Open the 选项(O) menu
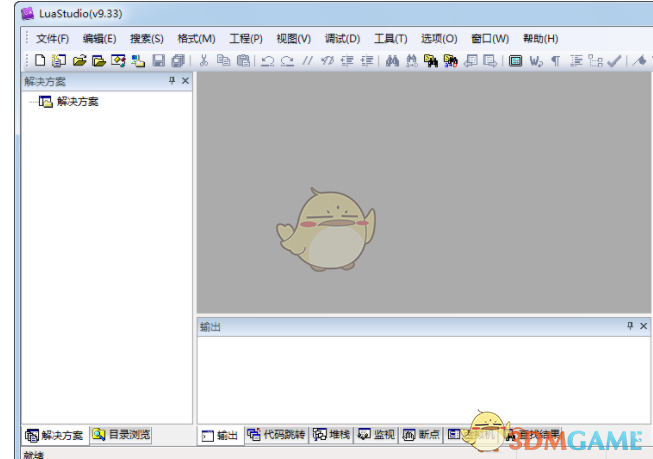Image resolution: width=653 pixels, height=459 pixels. 439,39
